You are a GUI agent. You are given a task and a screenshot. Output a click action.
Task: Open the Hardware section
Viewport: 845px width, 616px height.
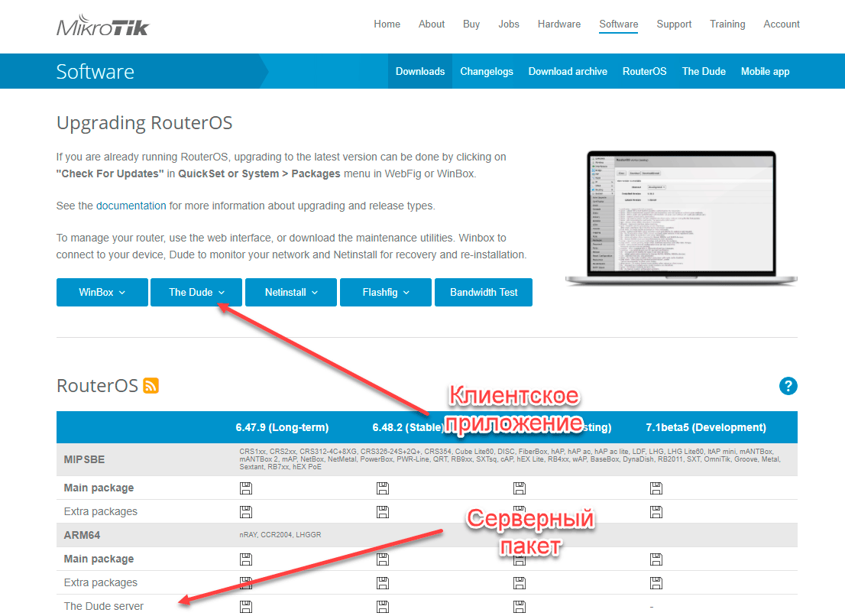click(558, 24)
